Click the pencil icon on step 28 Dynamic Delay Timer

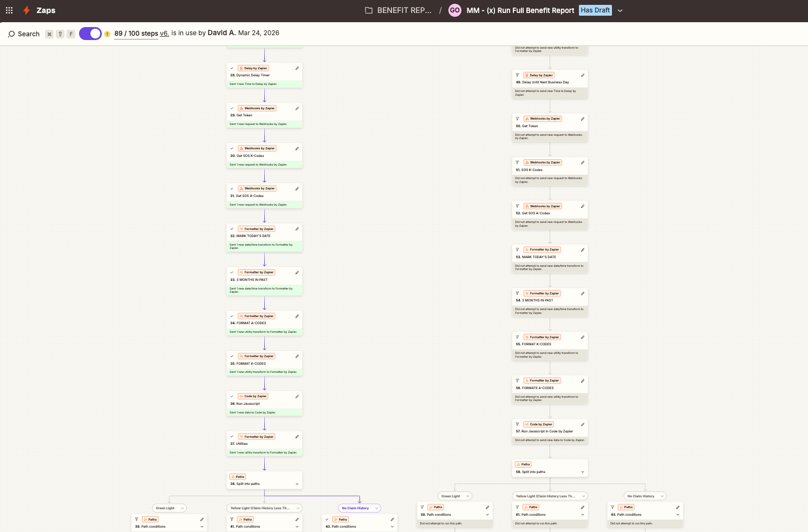coord(297,68)
